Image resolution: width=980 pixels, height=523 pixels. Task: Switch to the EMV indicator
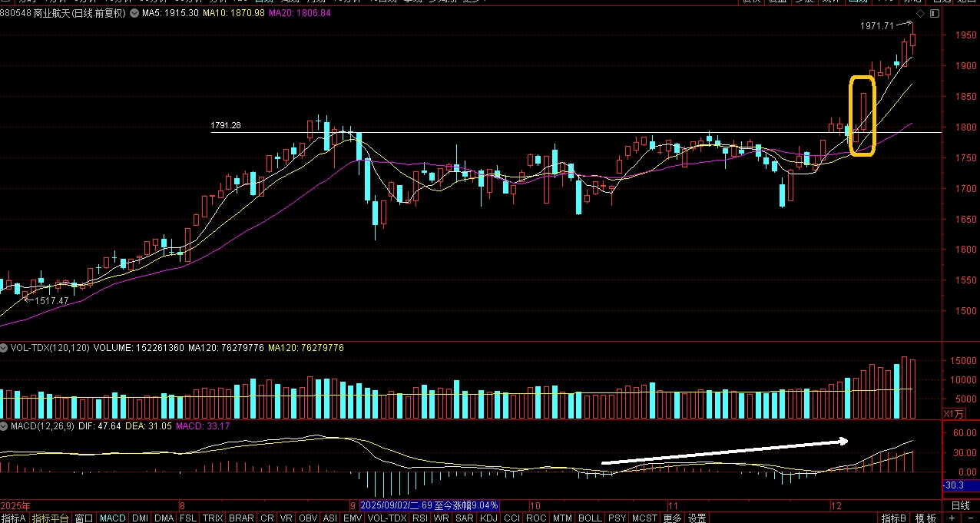pyautogui.click(x=353, y=518)
